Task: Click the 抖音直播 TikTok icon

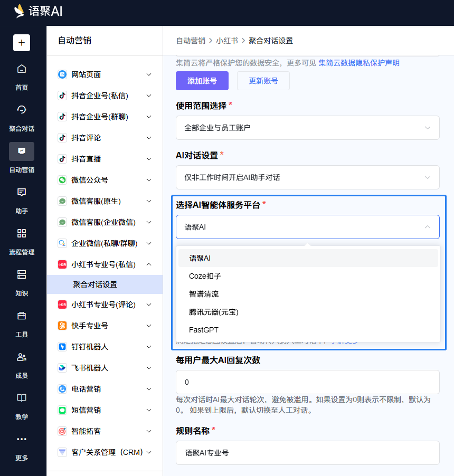Action: click(x=62, y=159)
